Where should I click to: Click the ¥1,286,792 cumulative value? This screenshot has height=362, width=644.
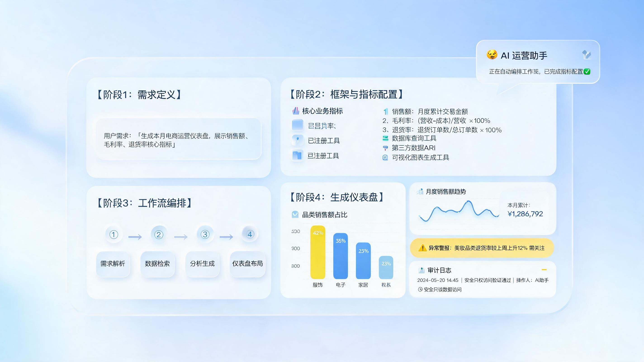(x=525, y=214)
